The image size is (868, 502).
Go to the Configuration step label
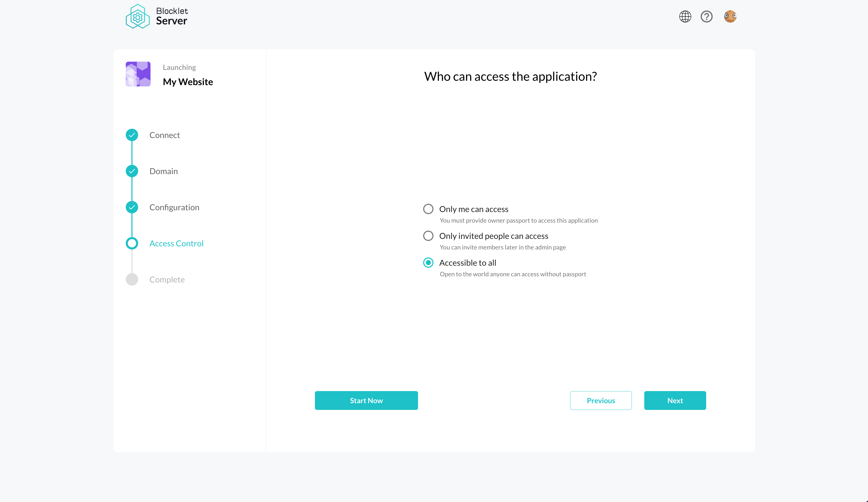point(174,207)
